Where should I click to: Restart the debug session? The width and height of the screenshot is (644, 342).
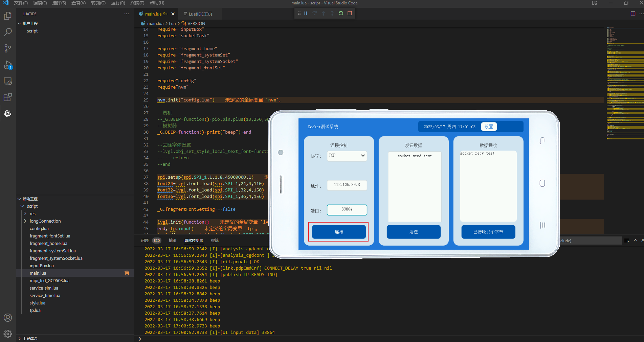(x=341, y=13)
